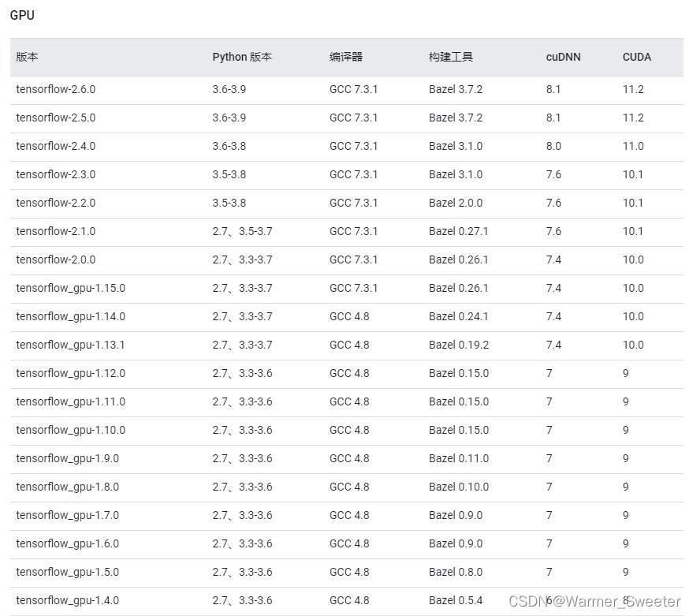The image size is (693, 616).
Task: Click CUDA 10.0 in tensorflow_gpu-1.15.0 row
Action: click(633, 288)
